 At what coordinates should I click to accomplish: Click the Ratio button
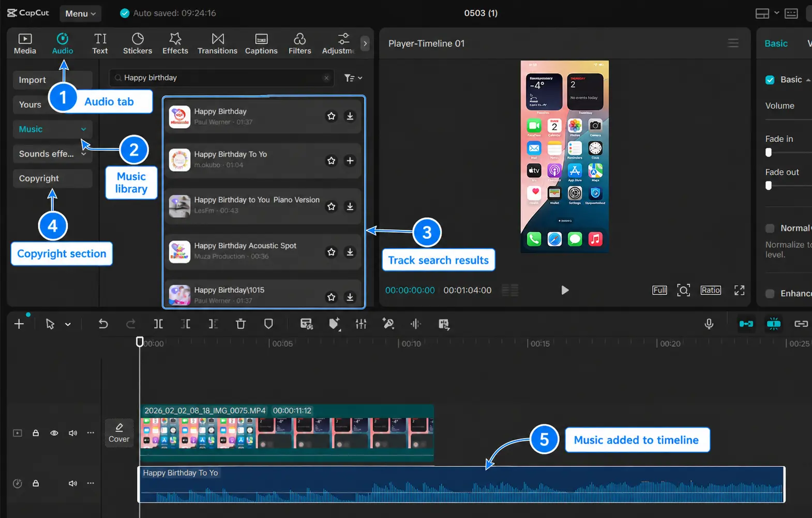pyautogui.click(x=711, y=290)
